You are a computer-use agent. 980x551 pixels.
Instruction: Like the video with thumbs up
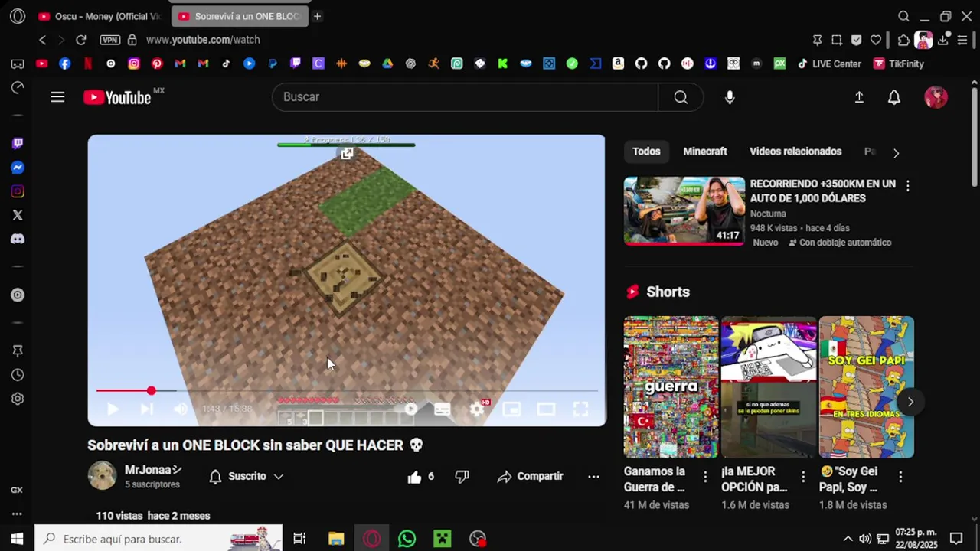(420, 477)
